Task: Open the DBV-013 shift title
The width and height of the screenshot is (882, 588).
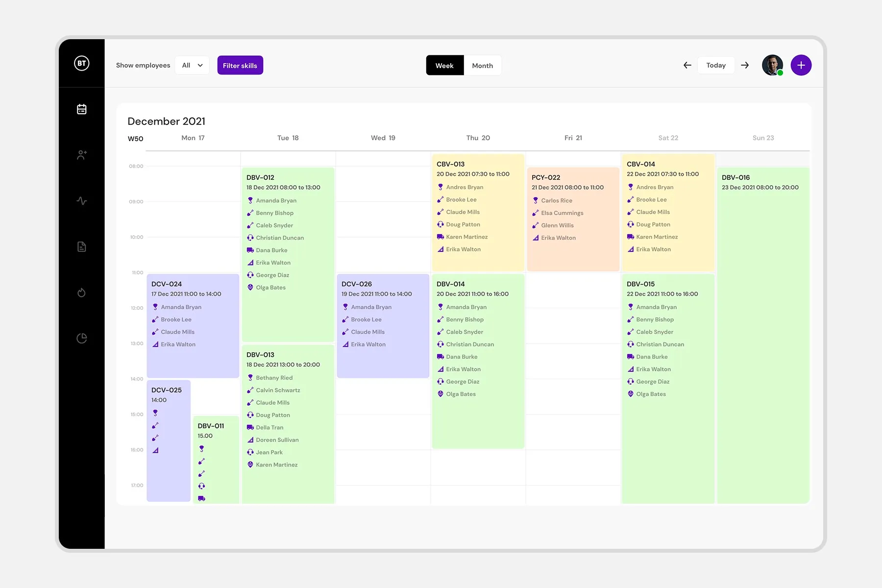Action: pyautogui.click(x=260, y=355)
